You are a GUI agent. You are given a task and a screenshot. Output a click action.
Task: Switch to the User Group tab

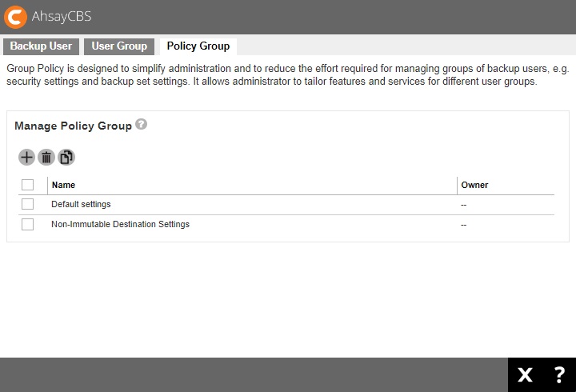(x=119, y=46)
